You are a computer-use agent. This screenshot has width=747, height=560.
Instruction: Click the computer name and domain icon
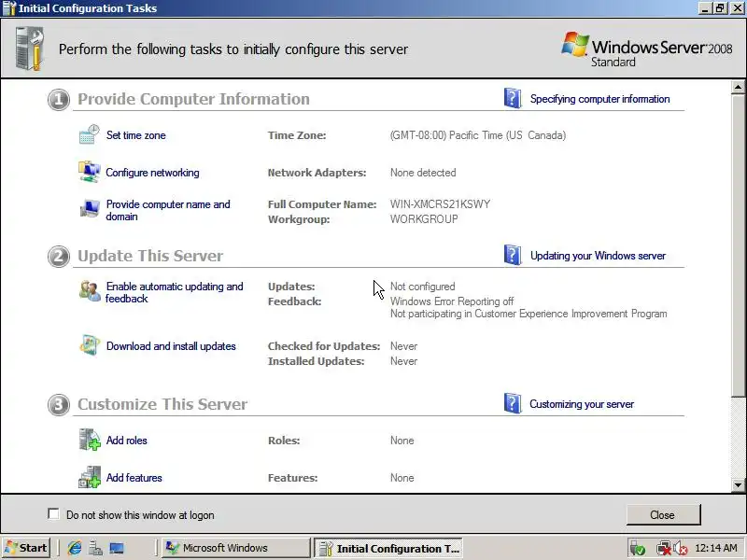pos(89,209)
